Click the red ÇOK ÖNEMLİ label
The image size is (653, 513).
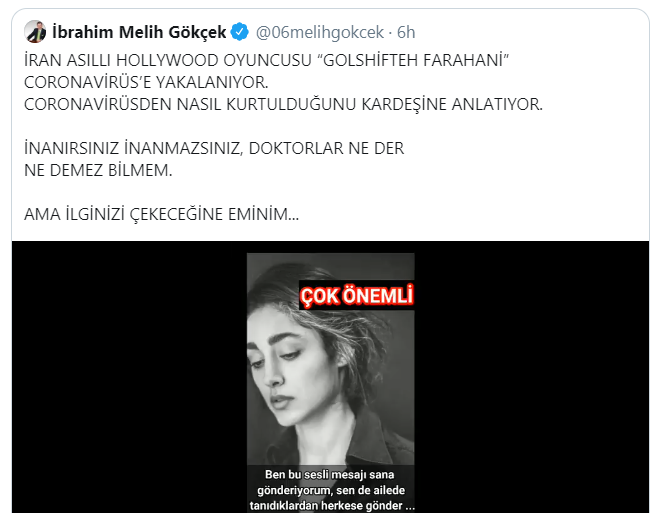(356, 295)
